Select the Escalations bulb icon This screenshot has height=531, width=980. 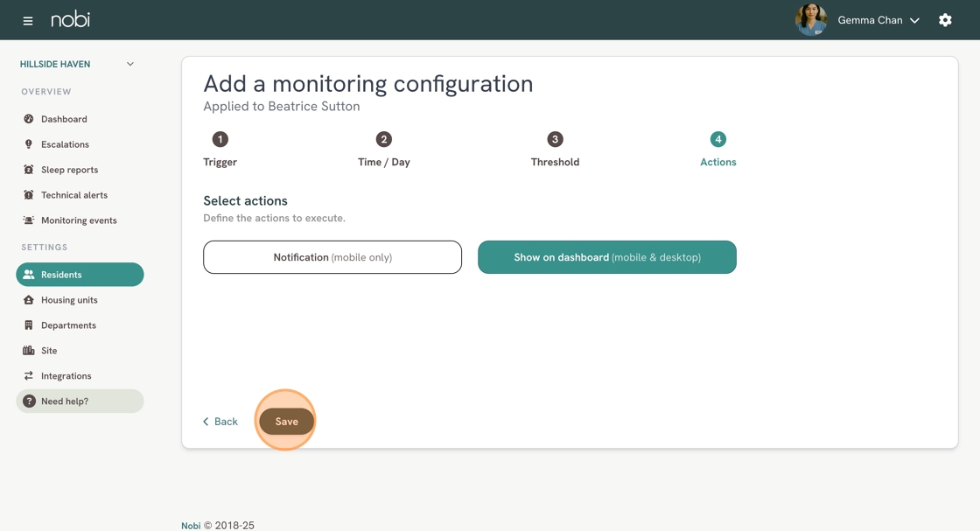click(x=29, y=144)
